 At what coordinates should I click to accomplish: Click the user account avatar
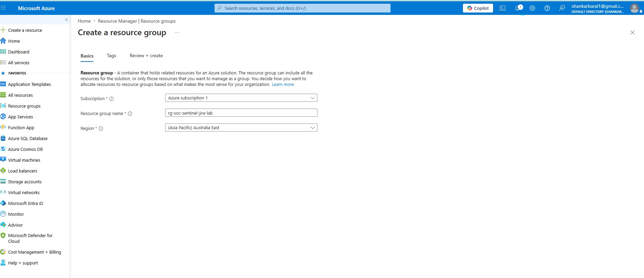(x=635, y=8)
